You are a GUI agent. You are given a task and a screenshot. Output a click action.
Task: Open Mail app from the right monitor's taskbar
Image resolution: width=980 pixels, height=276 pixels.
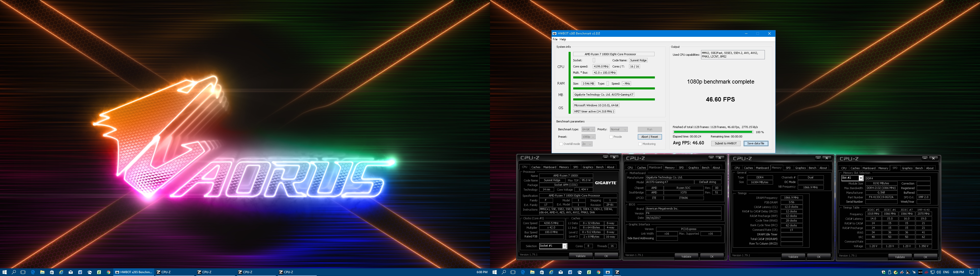point(561,272)
